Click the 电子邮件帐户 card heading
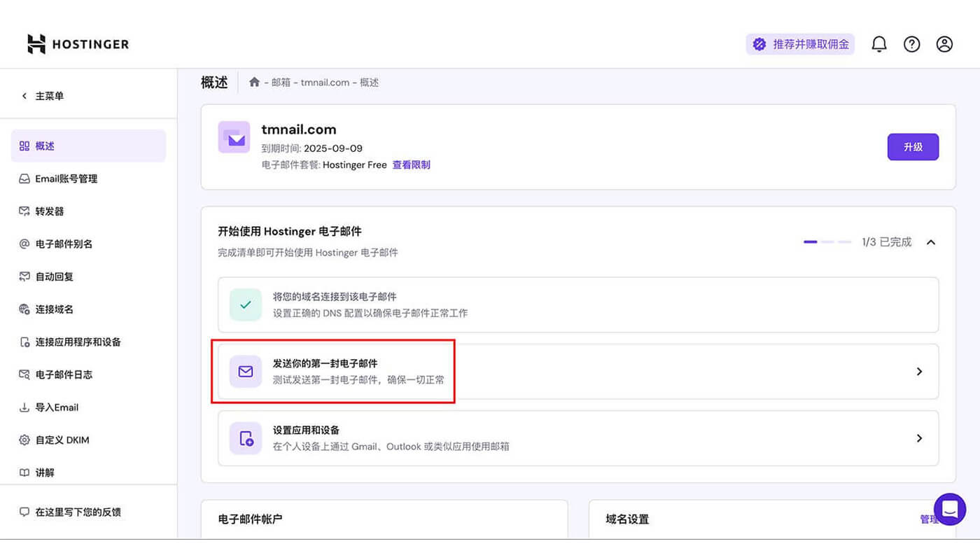The height and width of the screenshot is (560, 980). (251, 519)
